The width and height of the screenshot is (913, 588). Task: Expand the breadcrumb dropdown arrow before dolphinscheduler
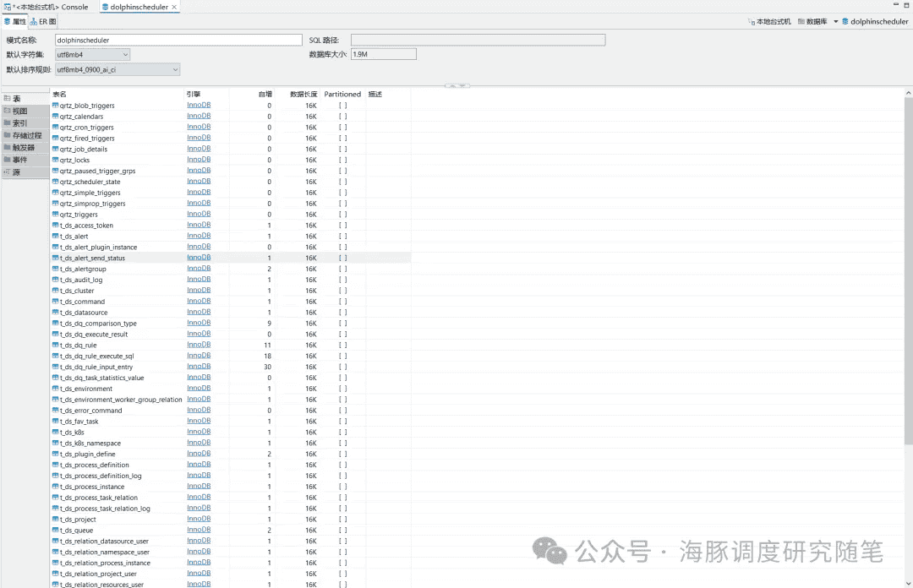click(x=835, y=22)
